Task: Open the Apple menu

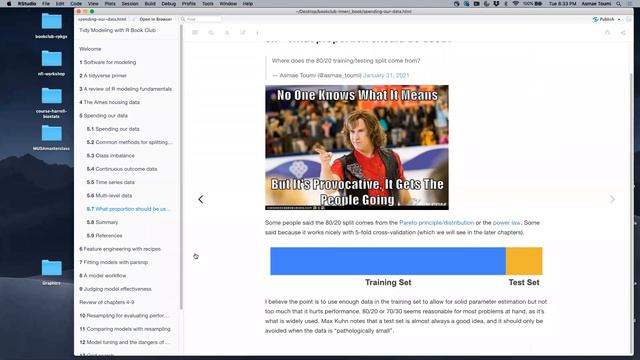Action: pyautogui.click(x=9, y=4)
